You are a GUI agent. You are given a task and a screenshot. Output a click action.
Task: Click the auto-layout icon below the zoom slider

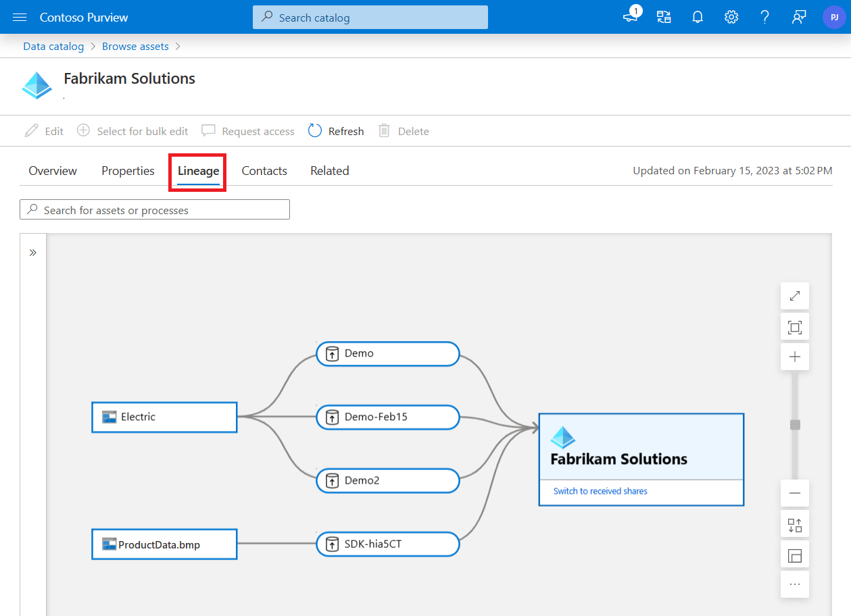coord(794,523)
